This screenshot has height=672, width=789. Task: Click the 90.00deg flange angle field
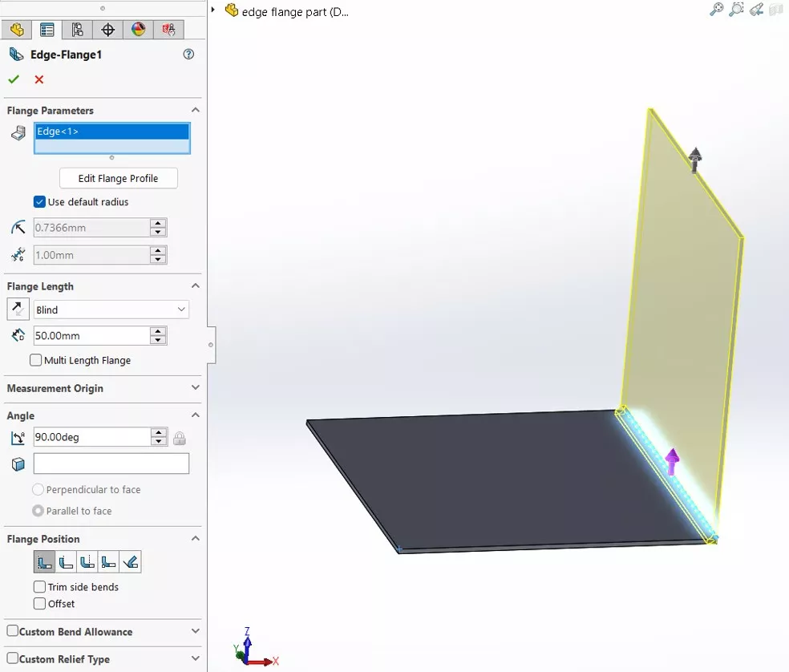point(91,437)
